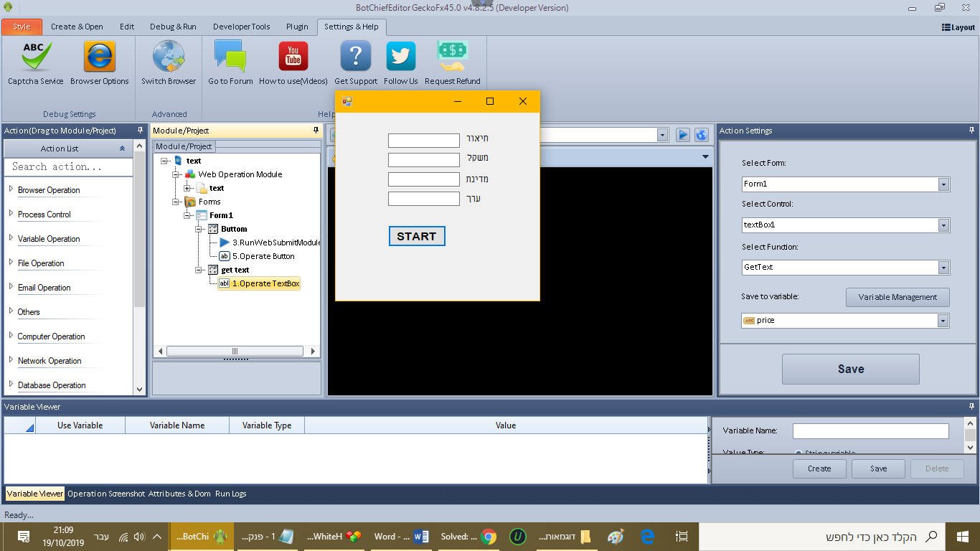Select the String variable radio button
Screen dimensions: 980x551
click(798, 453)
